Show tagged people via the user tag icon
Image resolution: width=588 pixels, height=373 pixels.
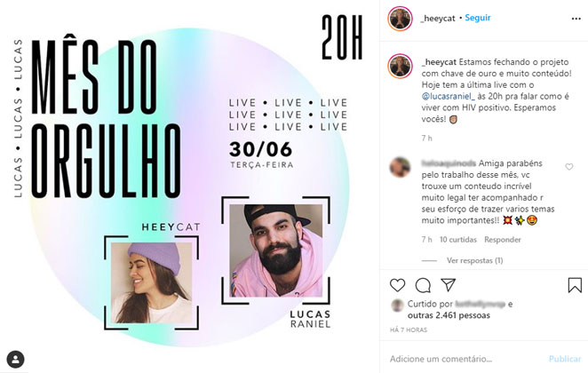[x=15, y=359]
